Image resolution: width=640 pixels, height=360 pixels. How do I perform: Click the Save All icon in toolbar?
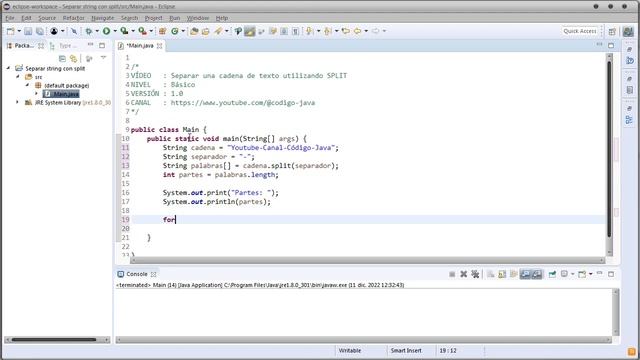pos(40,31)
